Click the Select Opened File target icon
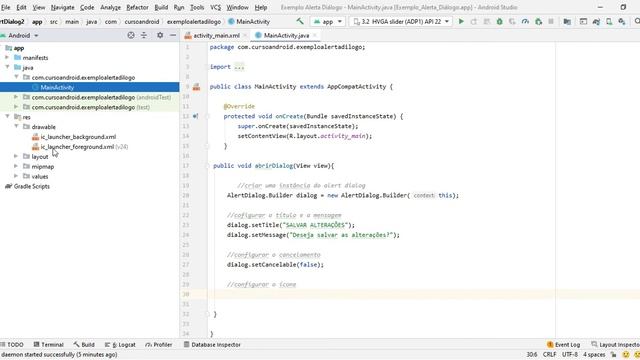This screenshot has height=360, width=640. pyautogui.click(x=131, y=36)
